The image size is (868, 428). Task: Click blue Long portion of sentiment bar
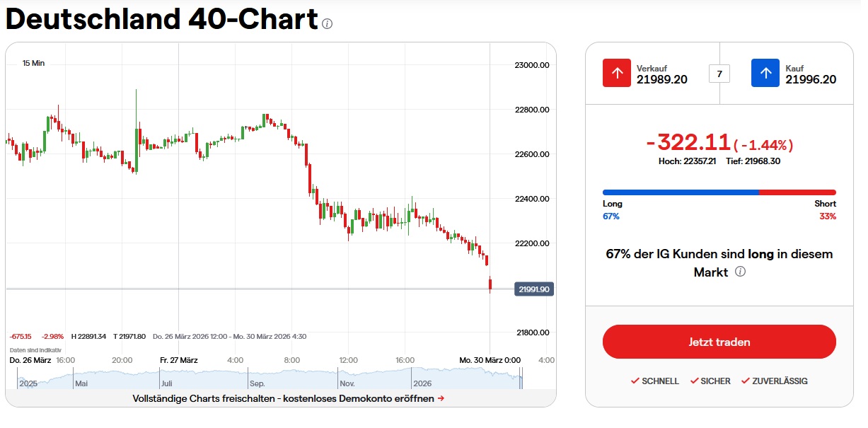680,192
